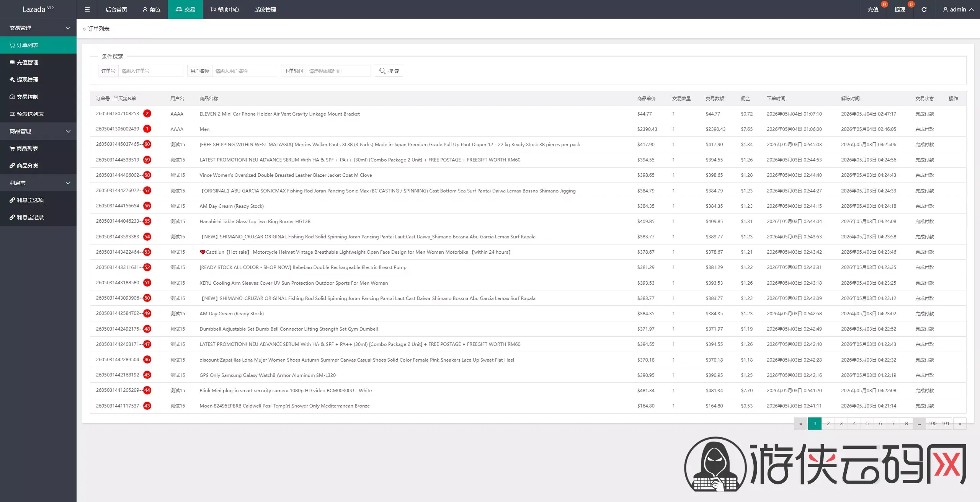Click 订单列表 breadcrumb text
The width and height of the screenshot is (980, 502).
coord(99,29)
